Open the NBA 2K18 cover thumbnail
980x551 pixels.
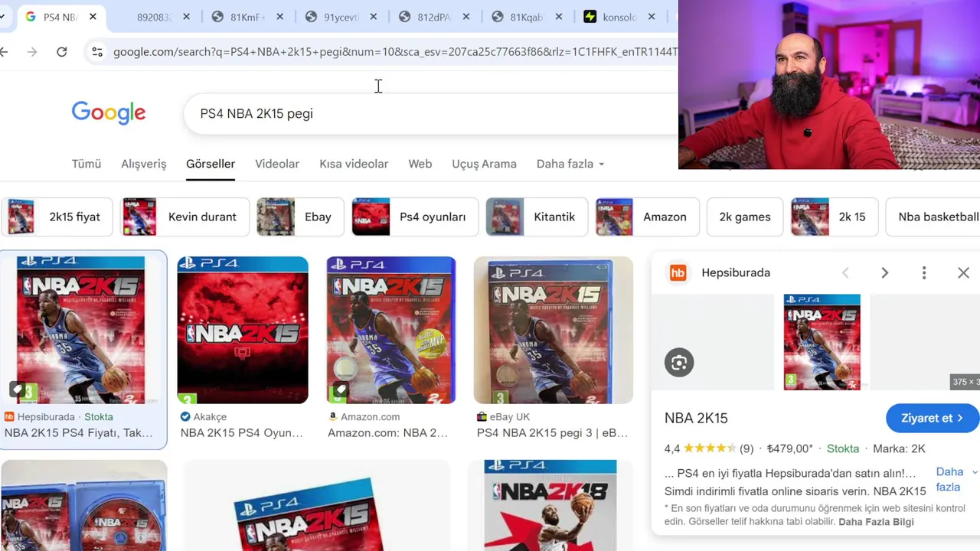click(550, 505)
